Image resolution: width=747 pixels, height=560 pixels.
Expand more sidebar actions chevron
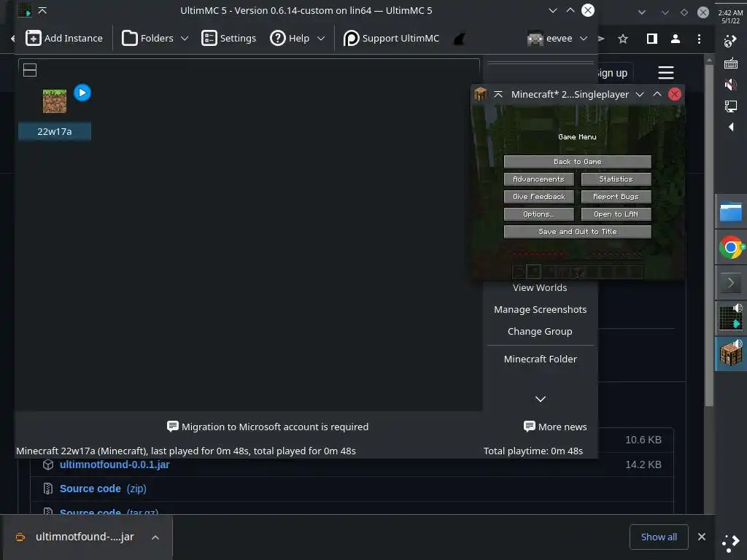(x=541, y=399)
